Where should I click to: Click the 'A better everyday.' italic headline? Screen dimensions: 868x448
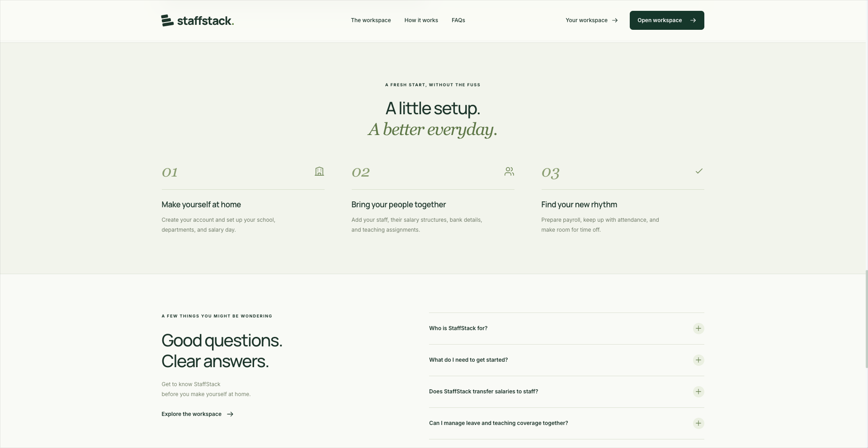(x=433, y=130)
